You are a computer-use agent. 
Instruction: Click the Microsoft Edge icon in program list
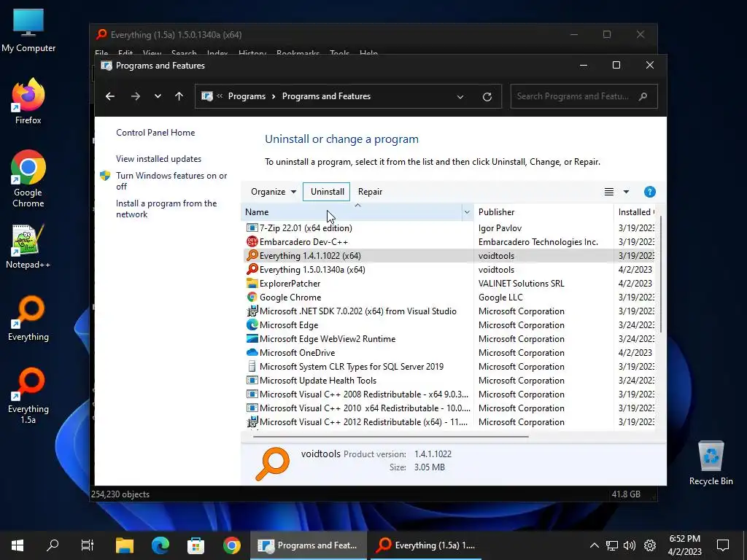(252, 324)
